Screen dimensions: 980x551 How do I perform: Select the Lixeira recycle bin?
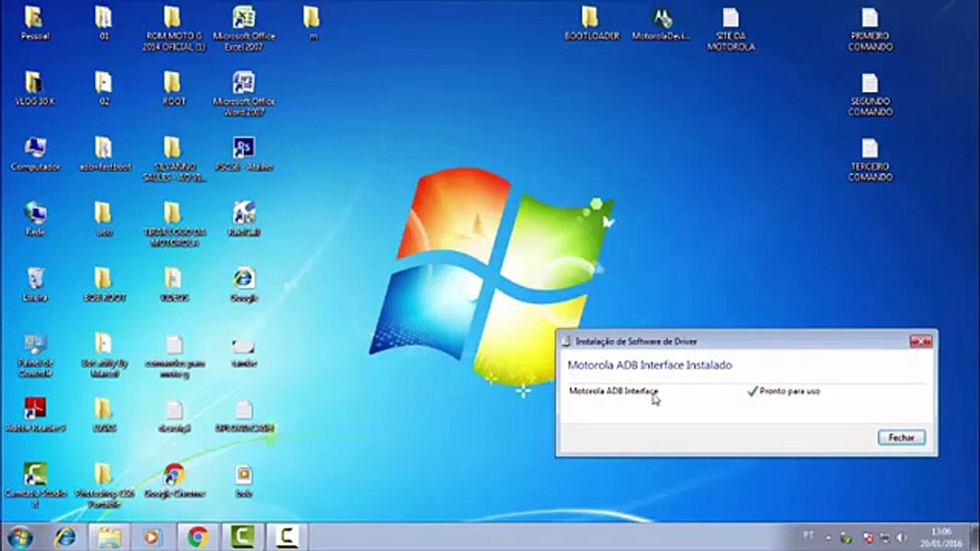coord(35,285)
